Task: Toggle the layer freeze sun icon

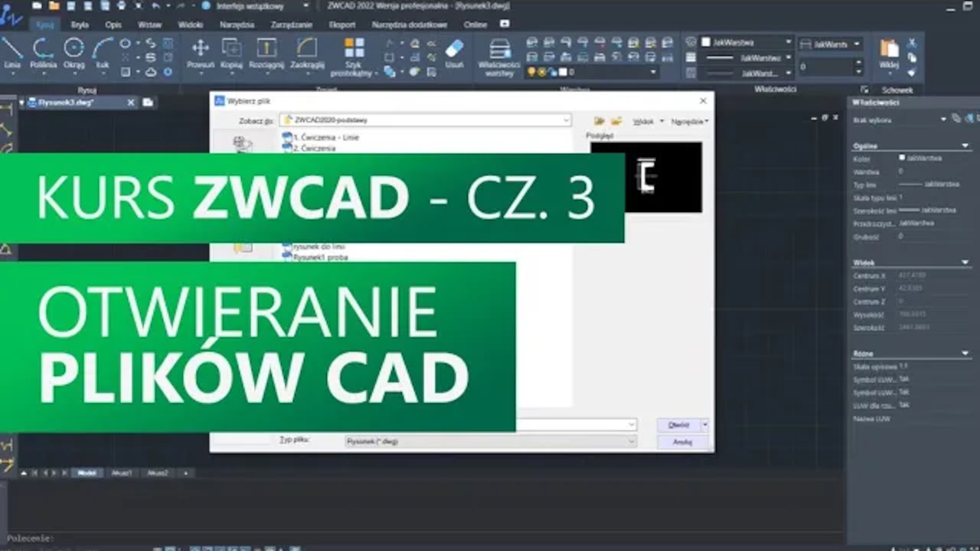Action: pyautogui.click(x=541, y=72)
